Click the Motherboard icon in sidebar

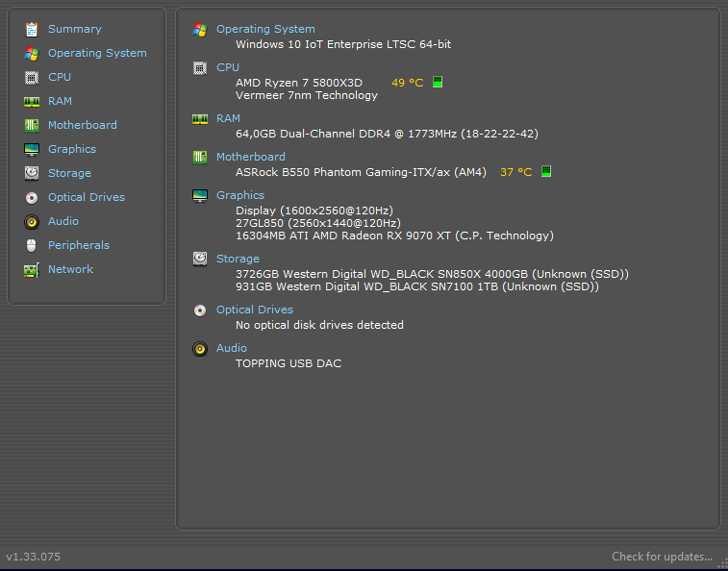coord(32,125)
